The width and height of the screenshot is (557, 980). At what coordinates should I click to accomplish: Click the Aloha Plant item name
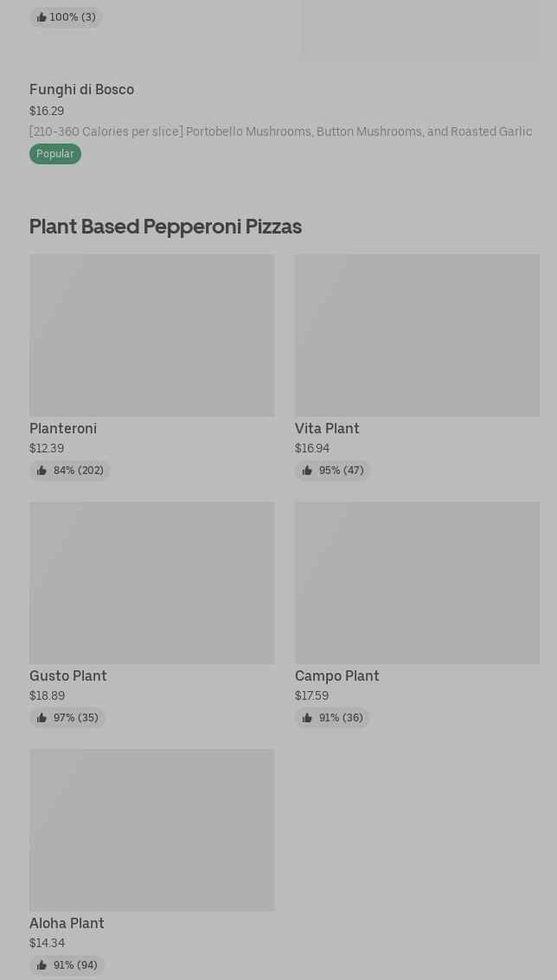[x=67, y=923]
